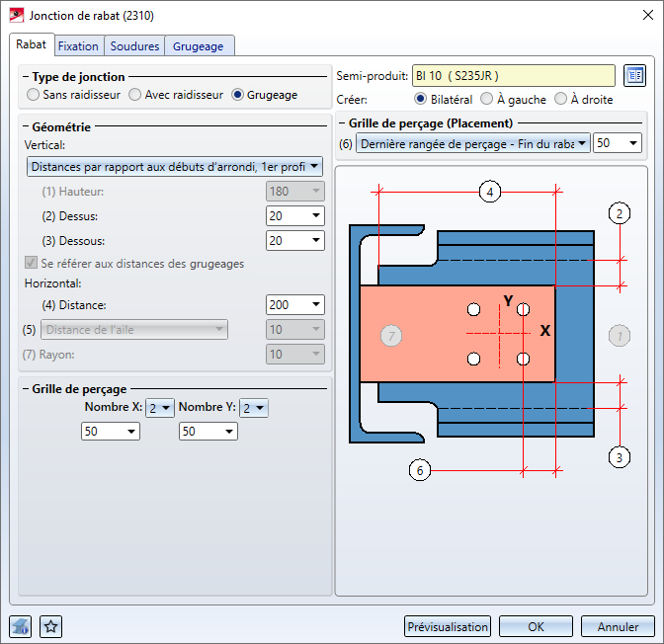Switch to the Rabat tab

coord(32,44)
